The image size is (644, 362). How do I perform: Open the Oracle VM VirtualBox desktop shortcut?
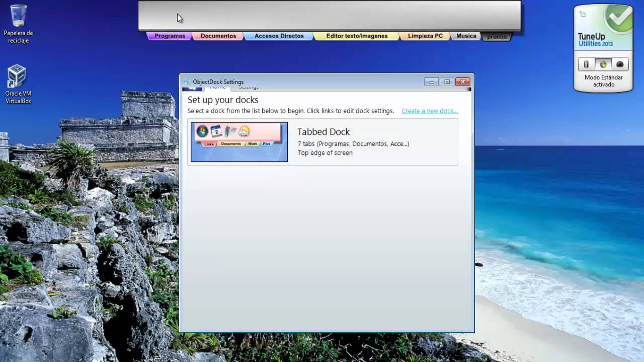click(x=18, y=84)
